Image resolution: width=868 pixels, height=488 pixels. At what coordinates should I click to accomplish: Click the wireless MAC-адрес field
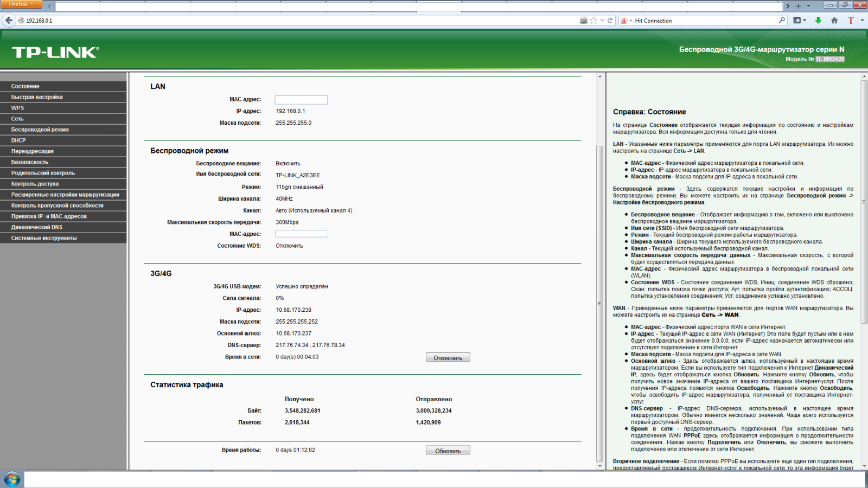click(302, 234)
